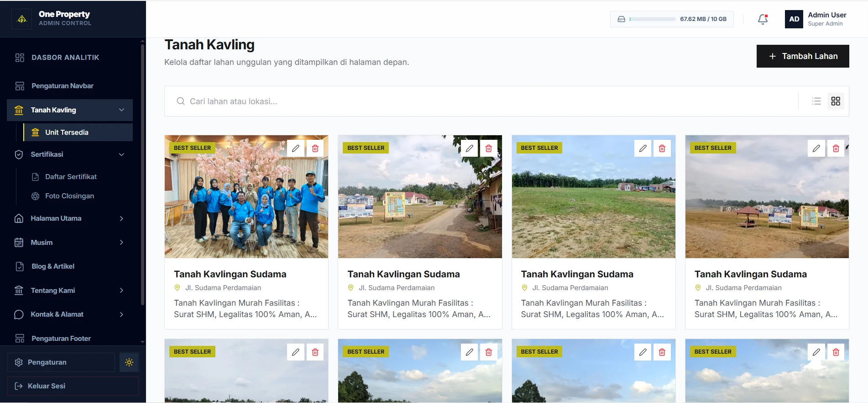
Task: Click 'Tanah Kavlingan Sudama' title under blue-jacket team photo
Action: (230, 274)
